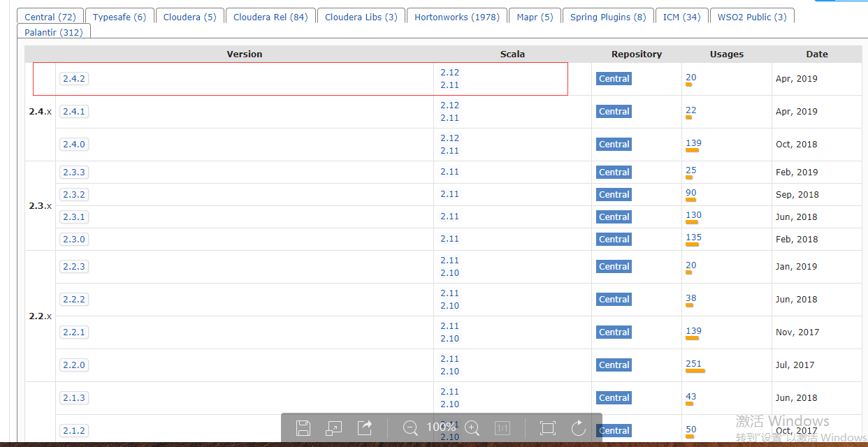Open version 2.2.2 link
This screenshot has height=447, width=868.
74,300
